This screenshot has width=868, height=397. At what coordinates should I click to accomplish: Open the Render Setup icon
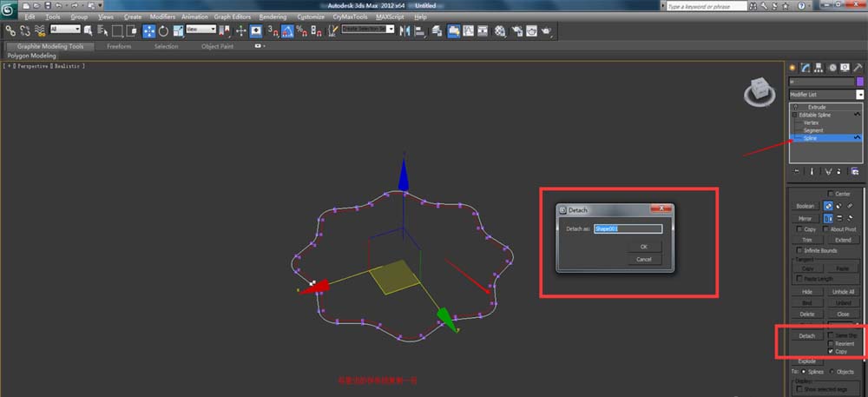[x=517, y=31]
